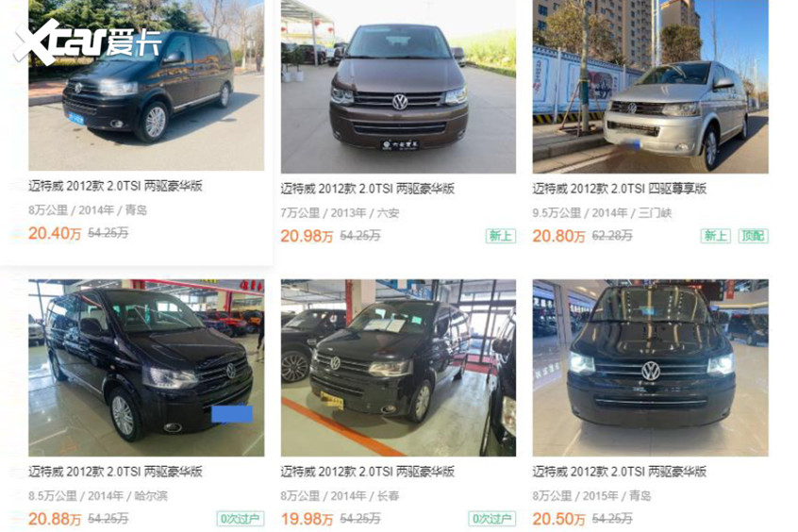Viewport: 798px width, 532px height.
Task: Click the 顶配 tag on silver van listing
Action: (754, 236)
